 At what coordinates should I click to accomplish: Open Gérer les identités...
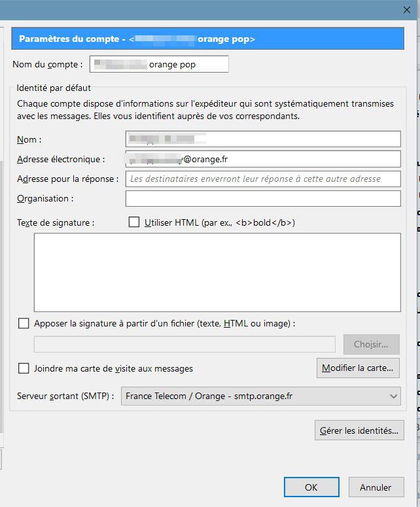pos(359,430)
